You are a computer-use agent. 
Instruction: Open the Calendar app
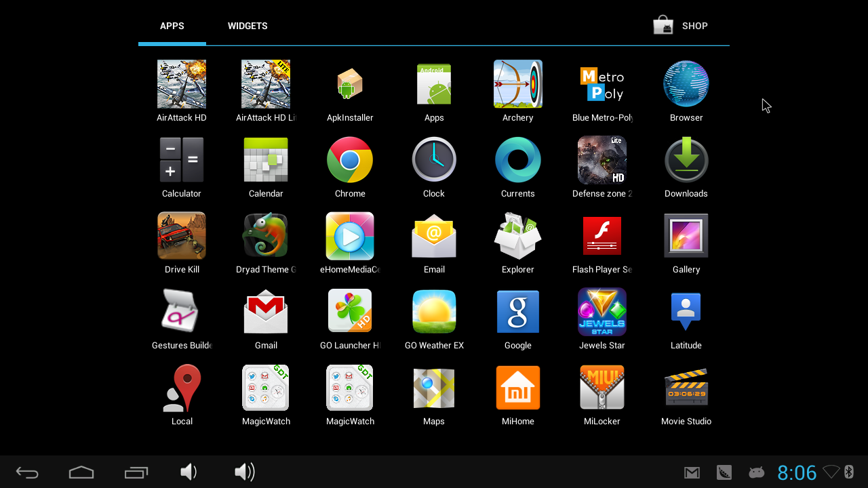(x=266, y=160)
